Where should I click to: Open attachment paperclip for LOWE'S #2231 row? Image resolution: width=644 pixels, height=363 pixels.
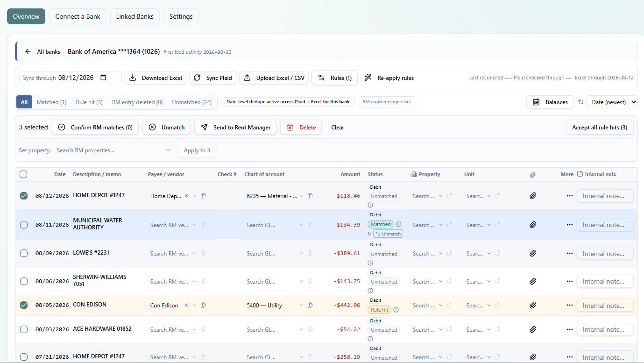click(x=532, y=254)
